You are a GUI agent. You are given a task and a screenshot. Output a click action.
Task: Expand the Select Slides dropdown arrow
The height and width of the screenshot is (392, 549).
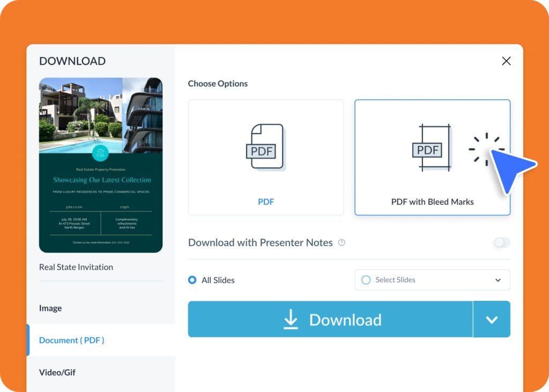pos(498,280)
